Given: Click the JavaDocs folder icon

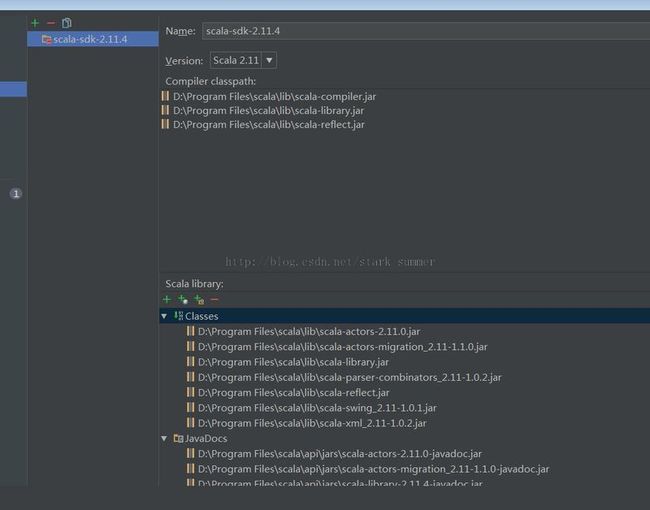Looking at the screenshot, I should [178, 438].
